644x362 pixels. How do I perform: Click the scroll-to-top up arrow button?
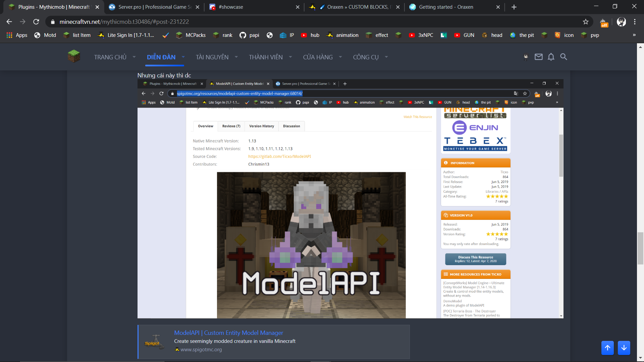607,348
